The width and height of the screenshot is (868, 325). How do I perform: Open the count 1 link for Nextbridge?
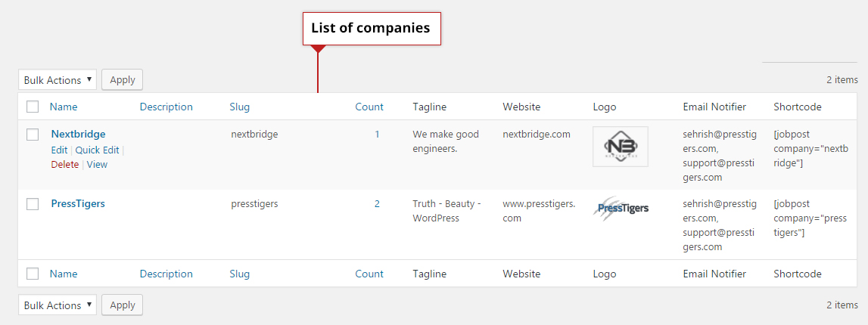point(377,134)
